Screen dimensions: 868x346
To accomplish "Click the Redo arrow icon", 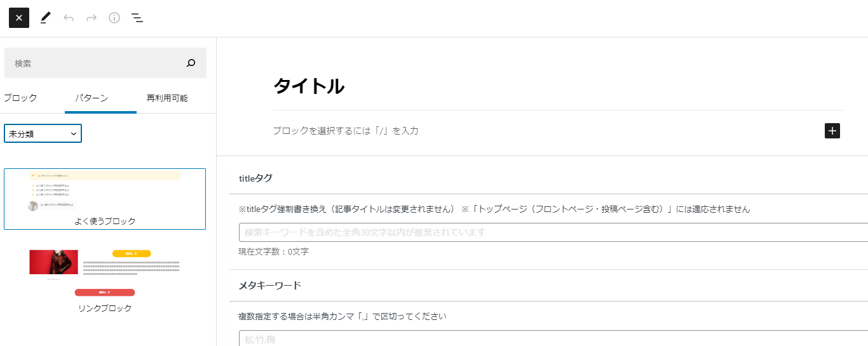I will pos(92,18).
